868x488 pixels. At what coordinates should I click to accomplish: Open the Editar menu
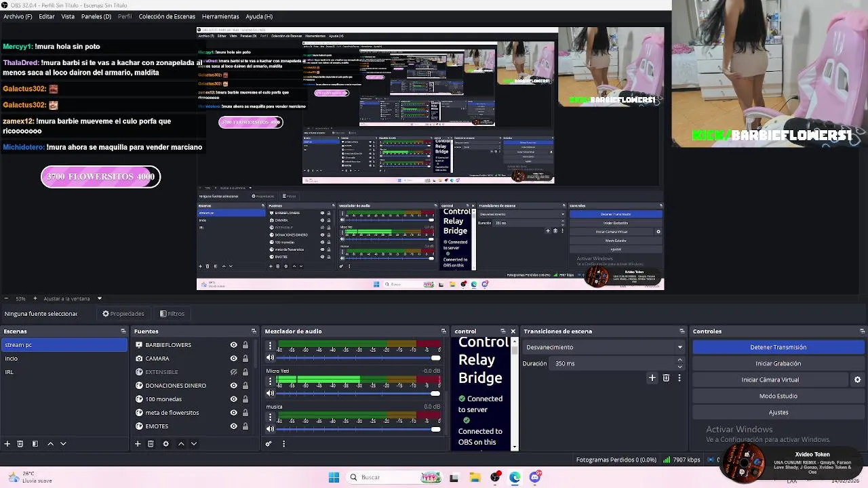click(x=47, y=16)
